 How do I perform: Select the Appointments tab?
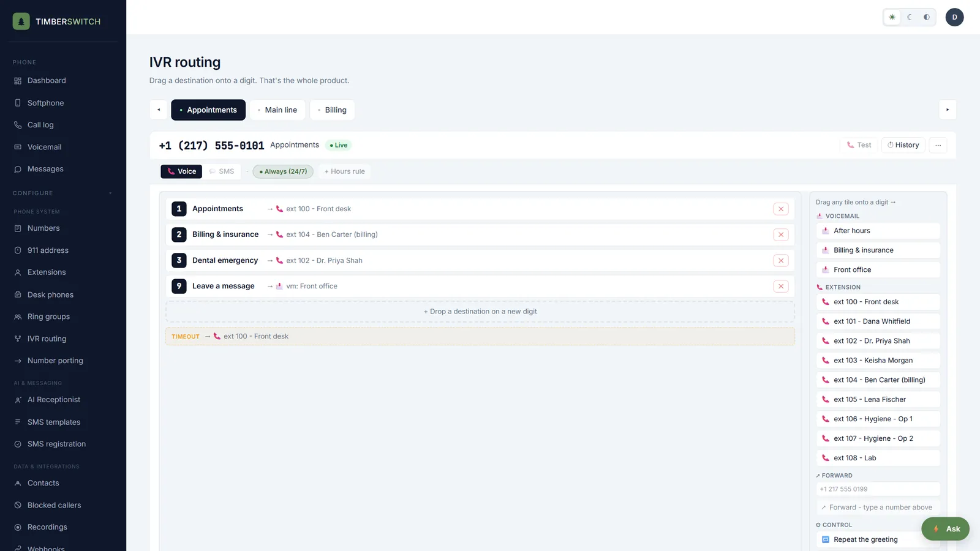pos(208,110)
